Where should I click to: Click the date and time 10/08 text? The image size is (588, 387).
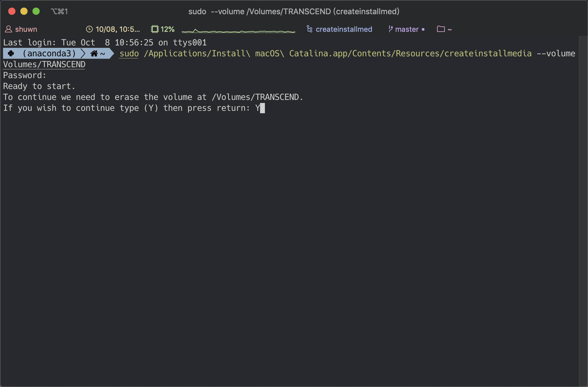pyautogui.click(x=118, y=29)
